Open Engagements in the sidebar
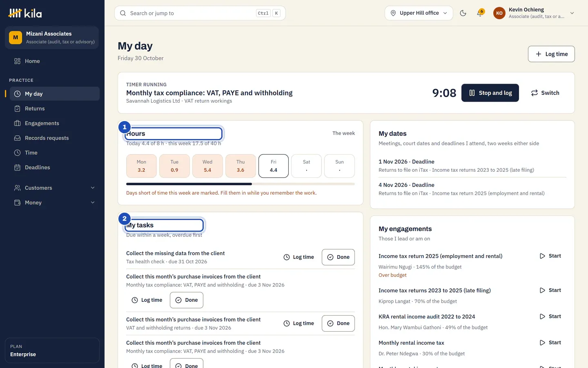The width and height of the screenshot is (588, 368). point(54,123)
